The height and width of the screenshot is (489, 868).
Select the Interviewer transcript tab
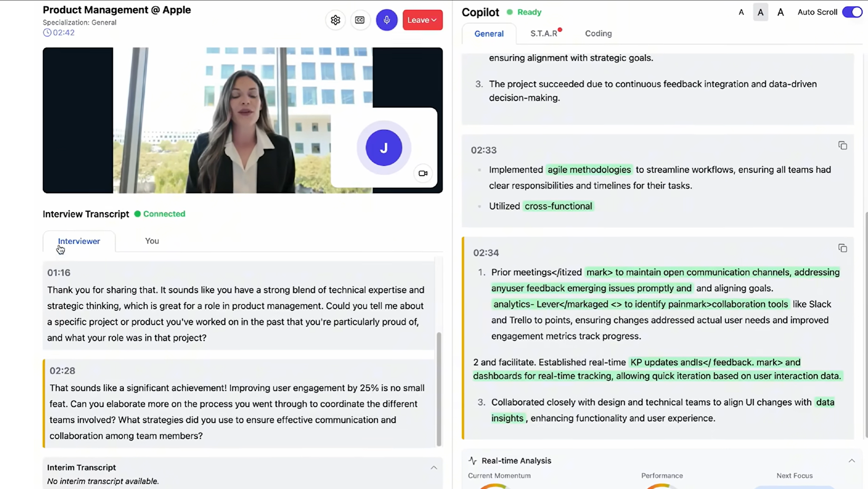pyautogui.click(x=79, y=241)
